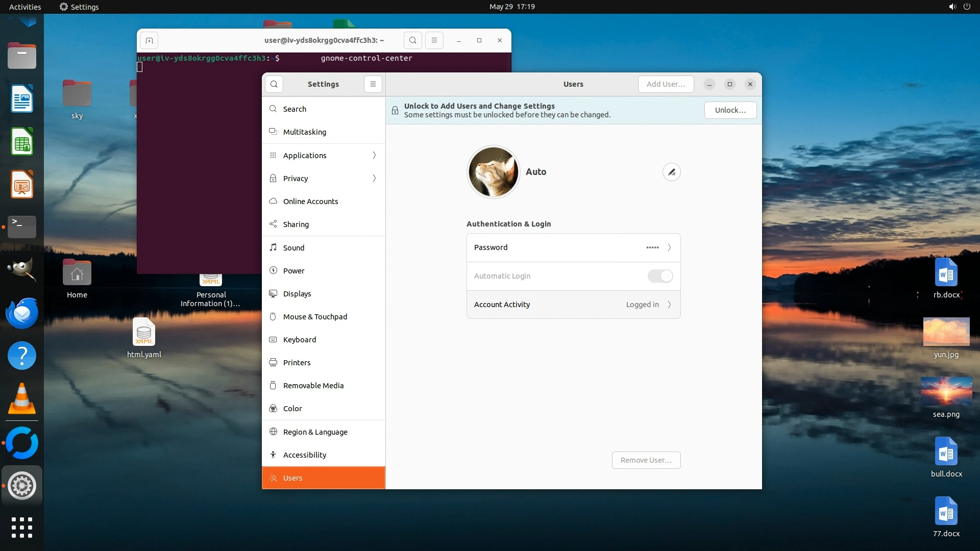This screenshot has height=551, width=980.
Task: Click the Settings search magnifier icon
Action: (x=274, y=84)
